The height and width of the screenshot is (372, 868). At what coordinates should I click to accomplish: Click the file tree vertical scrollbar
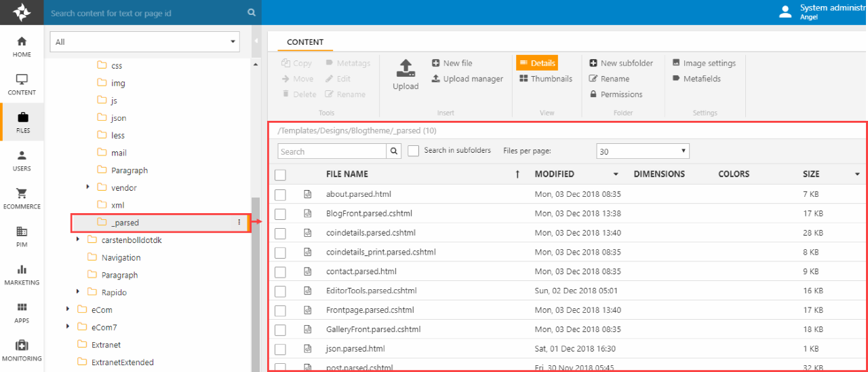pos(255,272)
